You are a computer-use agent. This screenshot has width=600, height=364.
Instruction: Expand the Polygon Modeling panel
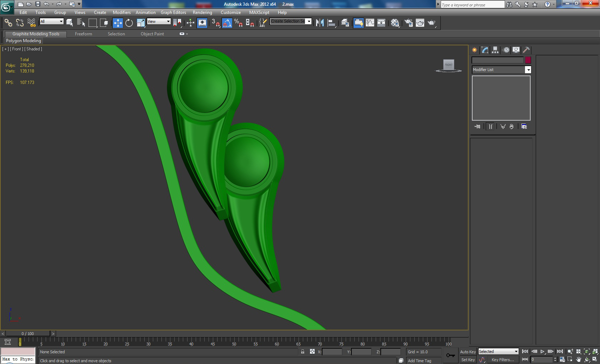tap(24, 41)
